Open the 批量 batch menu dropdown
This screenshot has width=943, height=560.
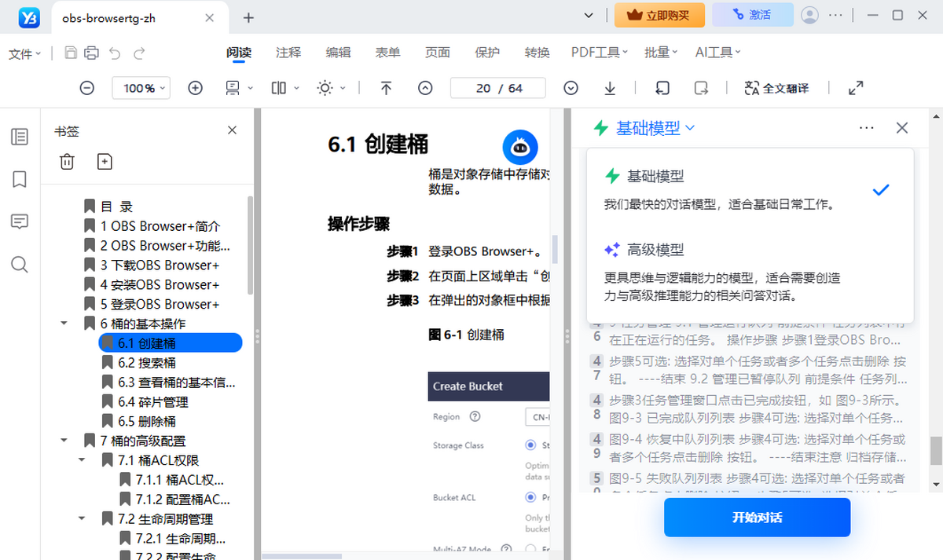[662, 53]
